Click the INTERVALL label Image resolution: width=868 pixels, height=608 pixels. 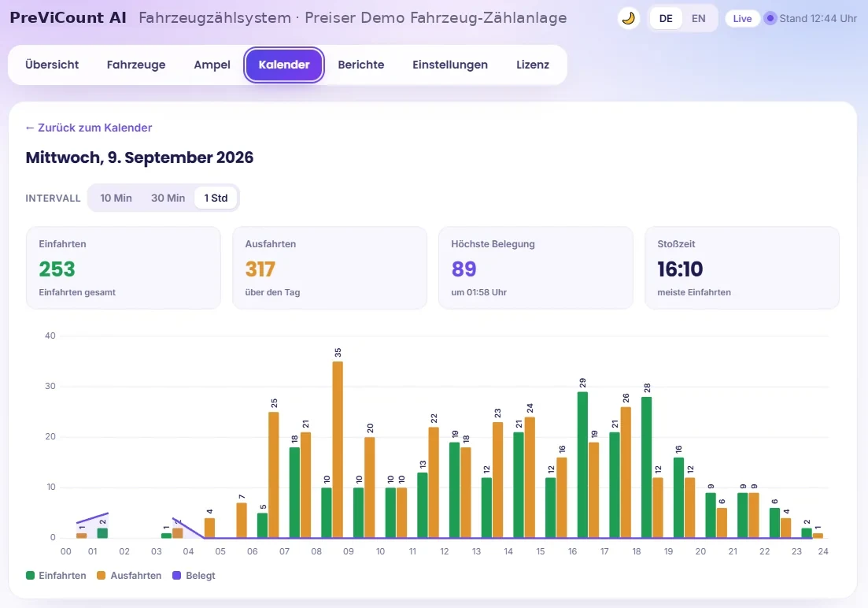pos(54,198)
